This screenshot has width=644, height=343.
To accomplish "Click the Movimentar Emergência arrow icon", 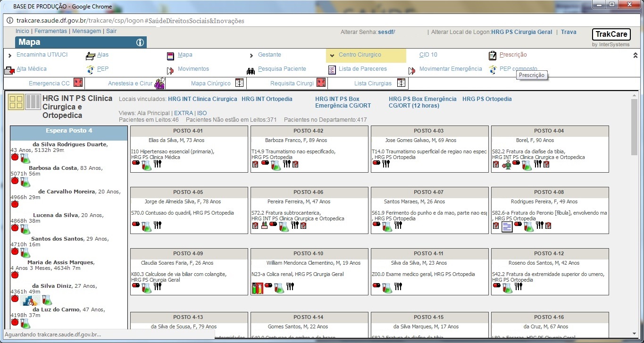I will (x=412, y=70).
